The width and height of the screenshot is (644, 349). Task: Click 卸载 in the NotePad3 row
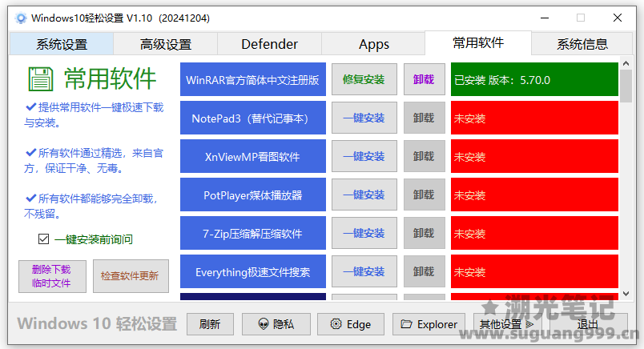click(x=424, y=118)
